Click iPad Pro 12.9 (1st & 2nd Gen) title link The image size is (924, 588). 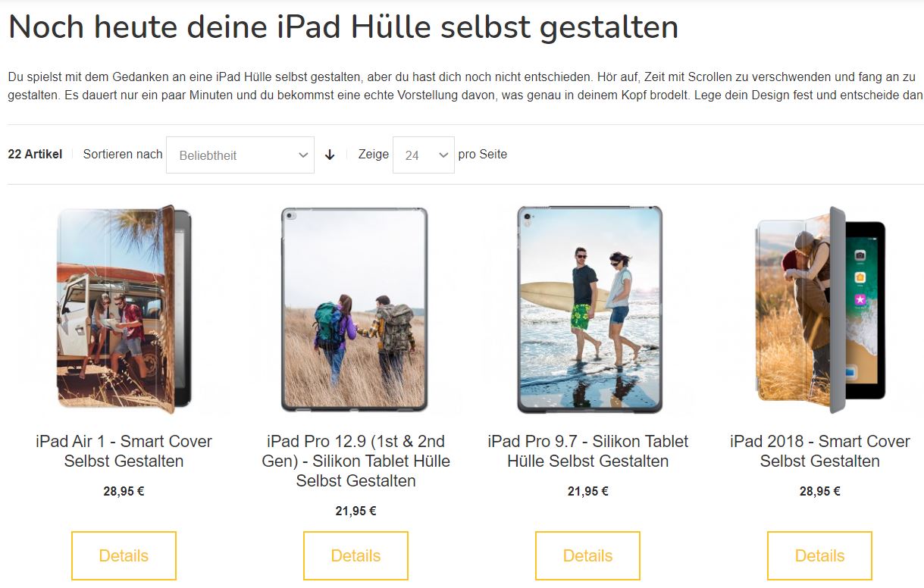356,461
